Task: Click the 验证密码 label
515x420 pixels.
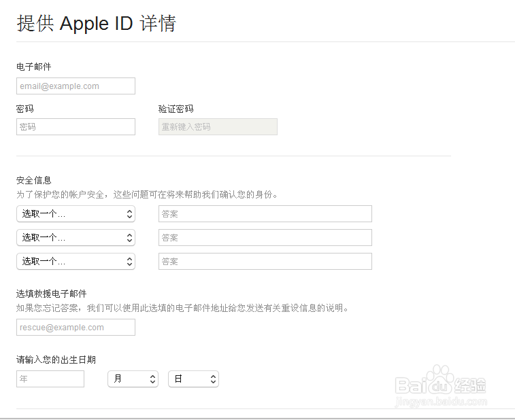Action: point(176,109)
